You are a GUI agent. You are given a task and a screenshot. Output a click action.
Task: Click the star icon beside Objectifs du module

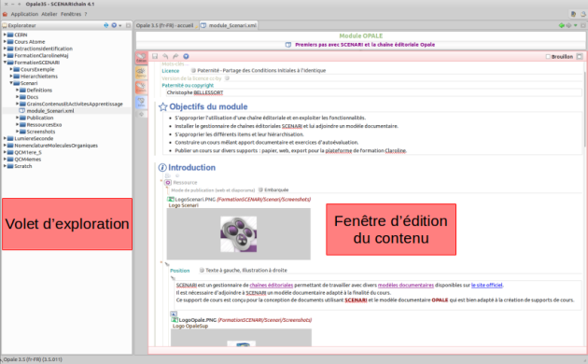pyautogui.click(x=162, y=106)
